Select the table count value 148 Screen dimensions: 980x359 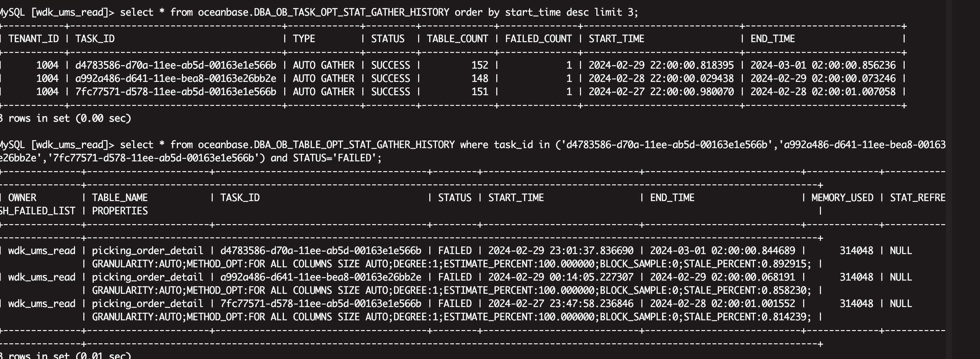(479, 79)
